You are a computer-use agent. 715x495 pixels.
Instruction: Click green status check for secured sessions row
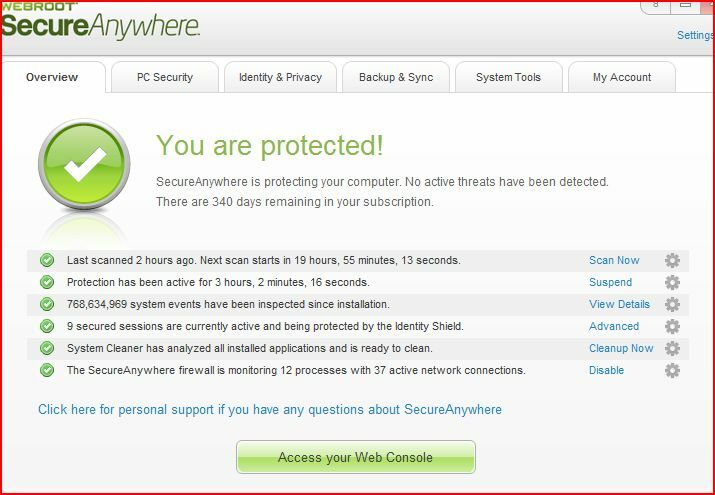[47, 326]
